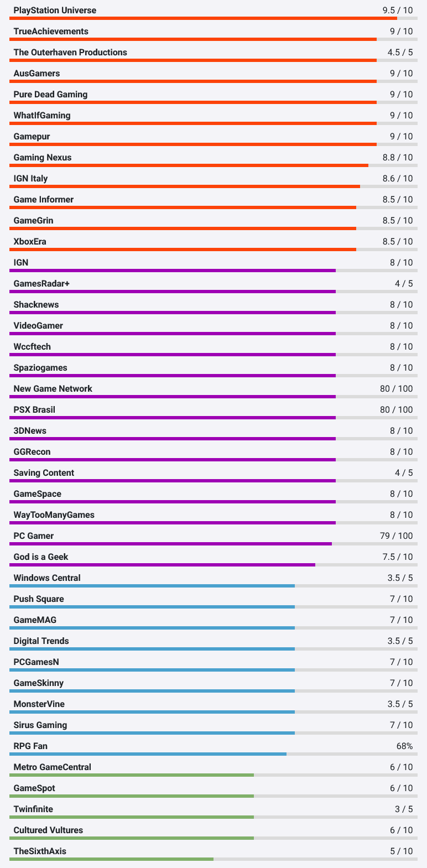
Task: Click the TrueAchievements outlet name
Action: pos(51,32)
